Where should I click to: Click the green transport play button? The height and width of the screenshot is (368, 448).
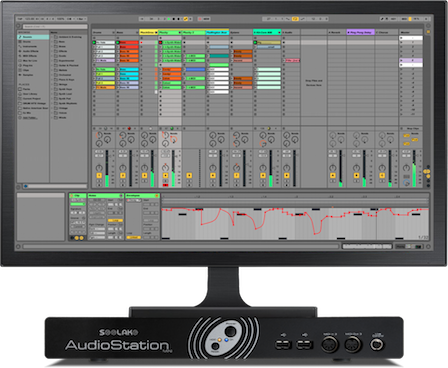click(169, 19)
